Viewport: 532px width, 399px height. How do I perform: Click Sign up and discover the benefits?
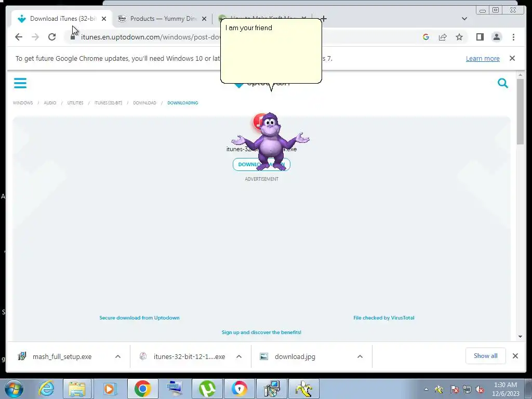(x=262, y=332)
